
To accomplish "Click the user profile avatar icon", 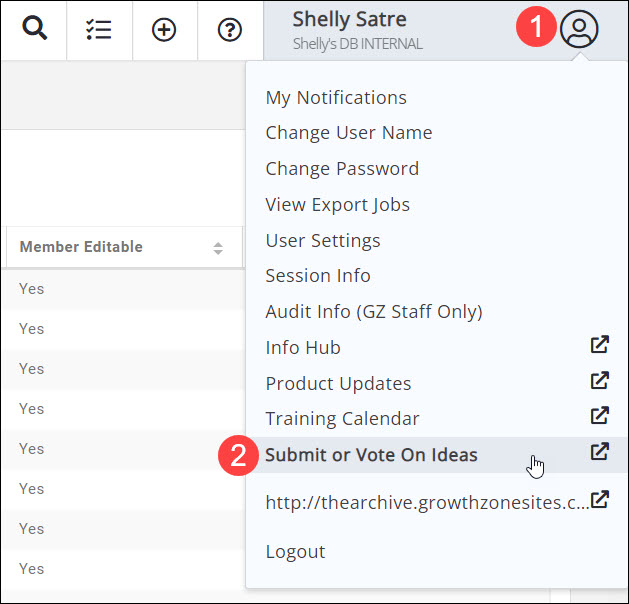I will (x=579, y=29).
